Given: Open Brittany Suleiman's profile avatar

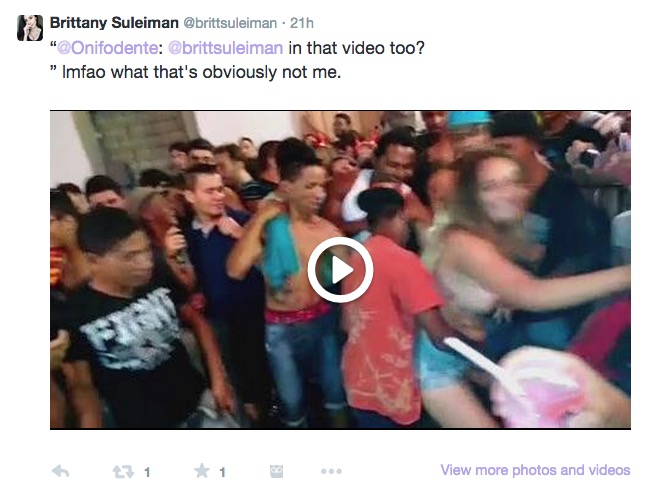Looking at the screenshot, I should [x=29, y=27].
